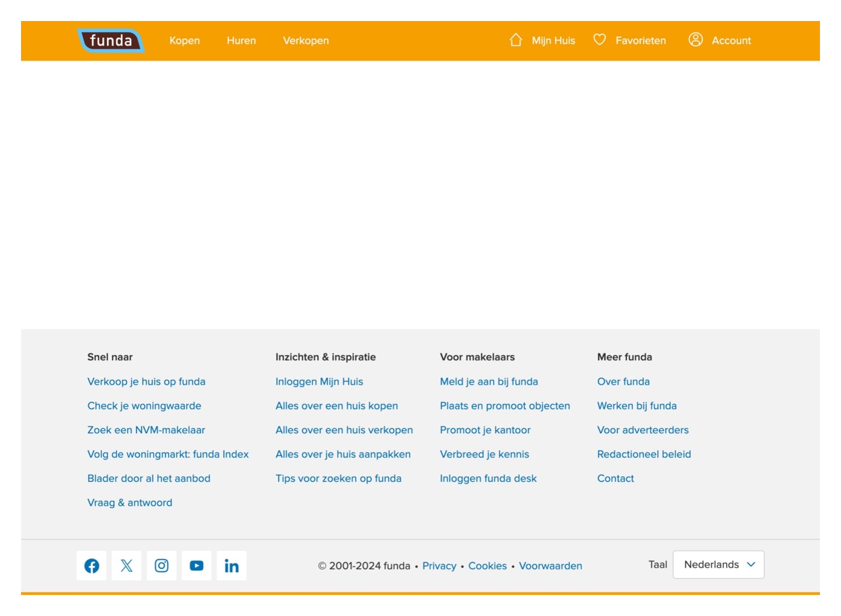Viewport: 841px width, 616px height.
Task: Open Zoek een NVM-makelaar link
Action: click(146, 430)
